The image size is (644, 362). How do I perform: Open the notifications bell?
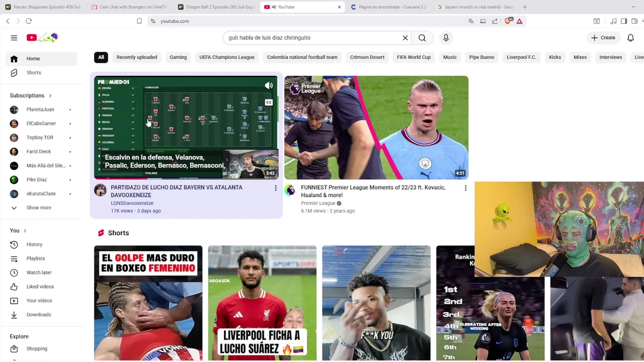630,38
